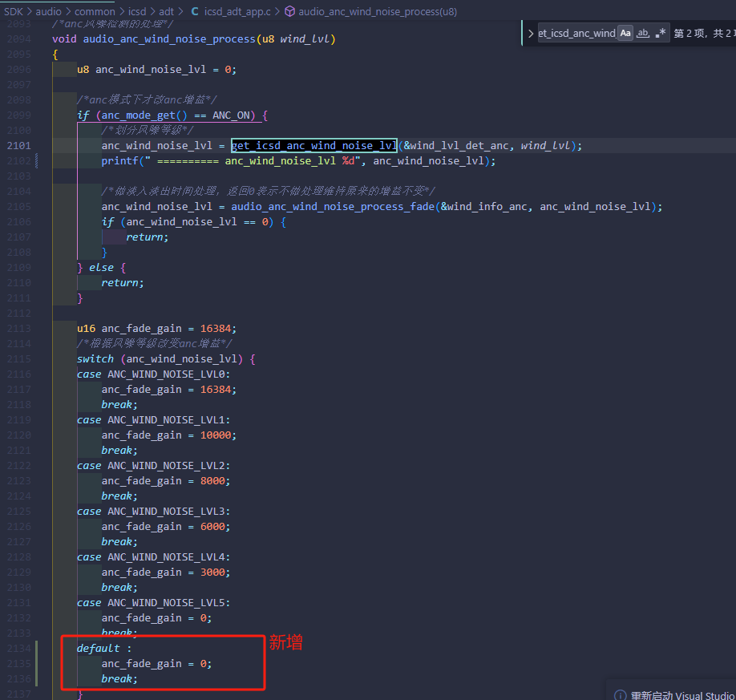Click audio_anc_wind_noise_process_fade function call
Viewport: 736px width, 700px height.
tap(333, 207)
